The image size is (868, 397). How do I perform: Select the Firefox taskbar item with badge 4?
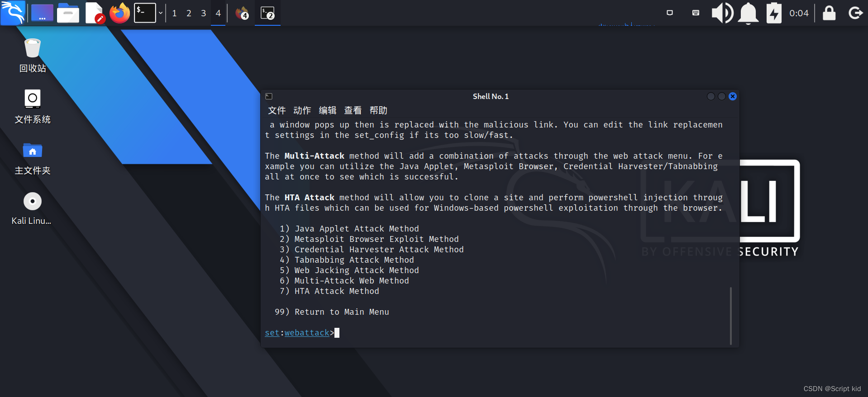click(x=242, y=13)
